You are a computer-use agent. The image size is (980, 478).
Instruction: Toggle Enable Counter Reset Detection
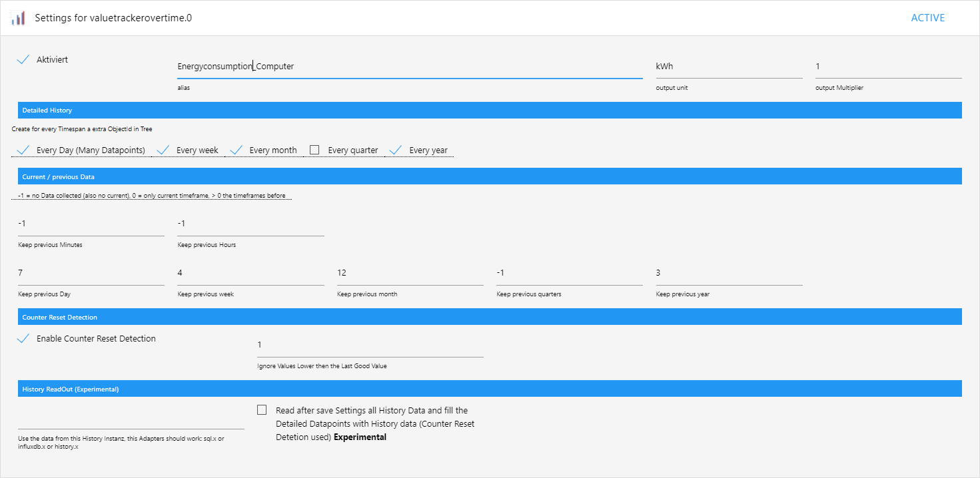pos(23,338)
